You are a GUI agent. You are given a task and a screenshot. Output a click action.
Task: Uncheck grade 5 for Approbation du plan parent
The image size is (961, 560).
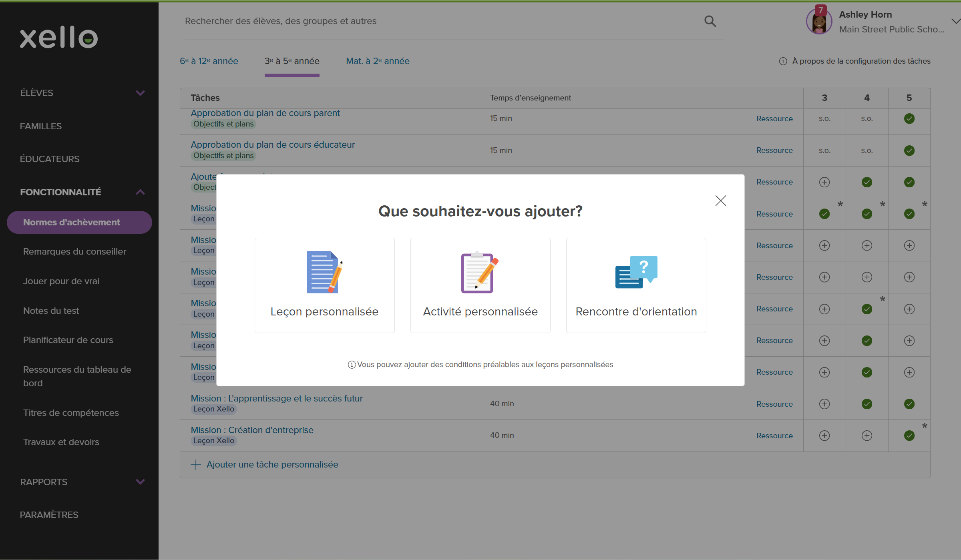pyautogui.click(x=909, y=118)
